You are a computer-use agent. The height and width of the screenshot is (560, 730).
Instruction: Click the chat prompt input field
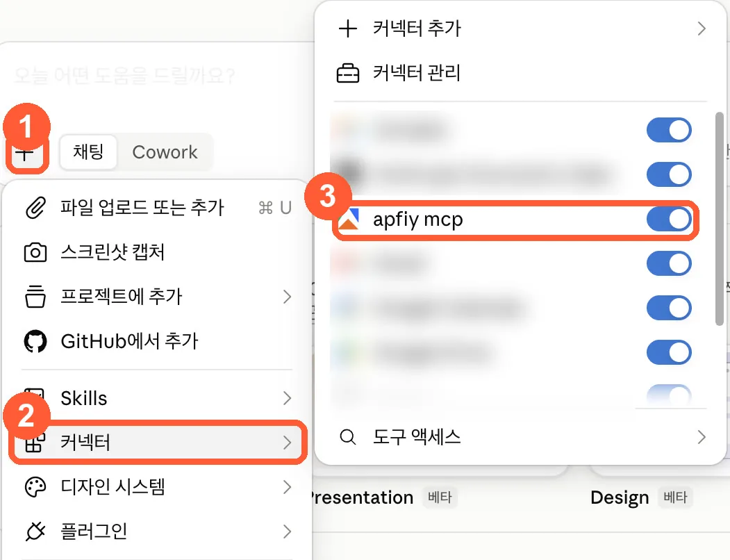pos(125,75)
